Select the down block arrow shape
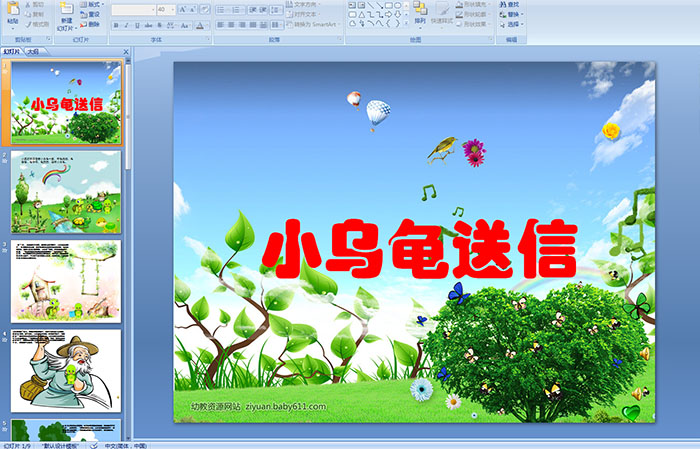 (397, 14)
